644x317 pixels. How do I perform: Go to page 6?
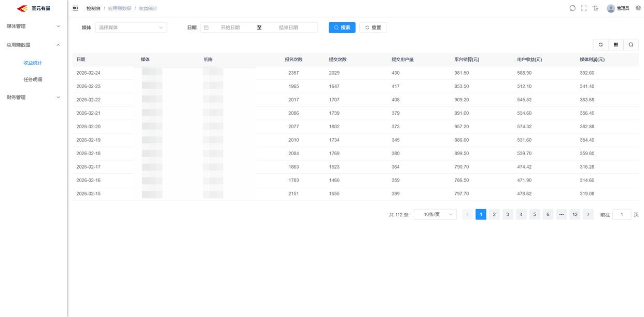click(548, 214)
